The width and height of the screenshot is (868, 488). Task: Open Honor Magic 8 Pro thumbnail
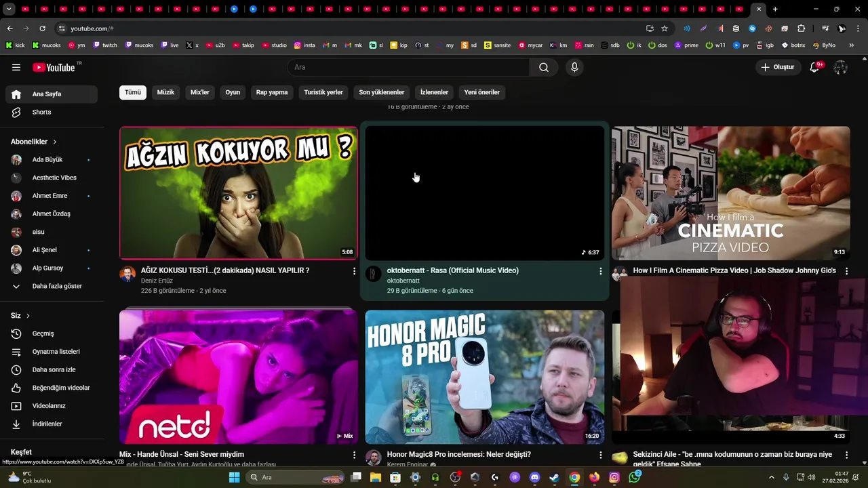[x=485, y=377]
